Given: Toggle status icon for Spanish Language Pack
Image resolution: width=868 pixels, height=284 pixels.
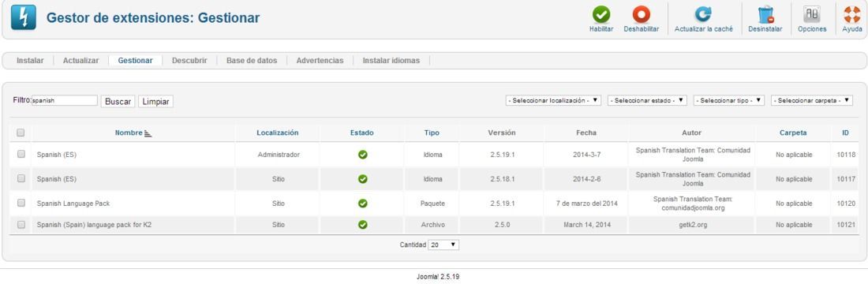Looking at the screenshot, I should (363, 204).
